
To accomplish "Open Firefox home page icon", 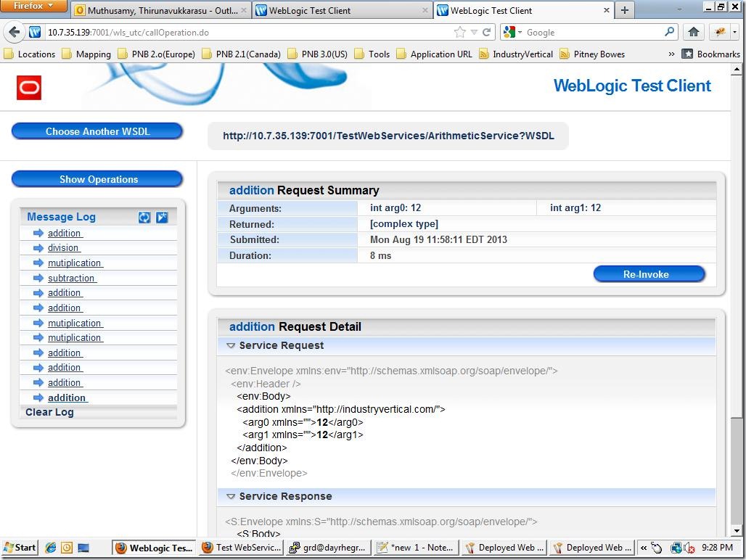I will [694, 32].
